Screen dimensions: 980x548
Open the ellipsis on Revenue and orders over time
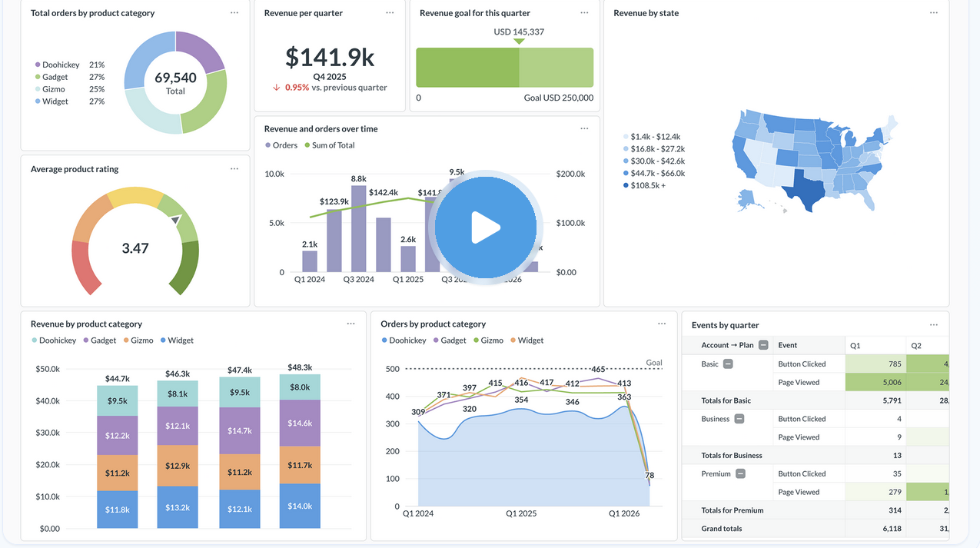click(584, 128)
